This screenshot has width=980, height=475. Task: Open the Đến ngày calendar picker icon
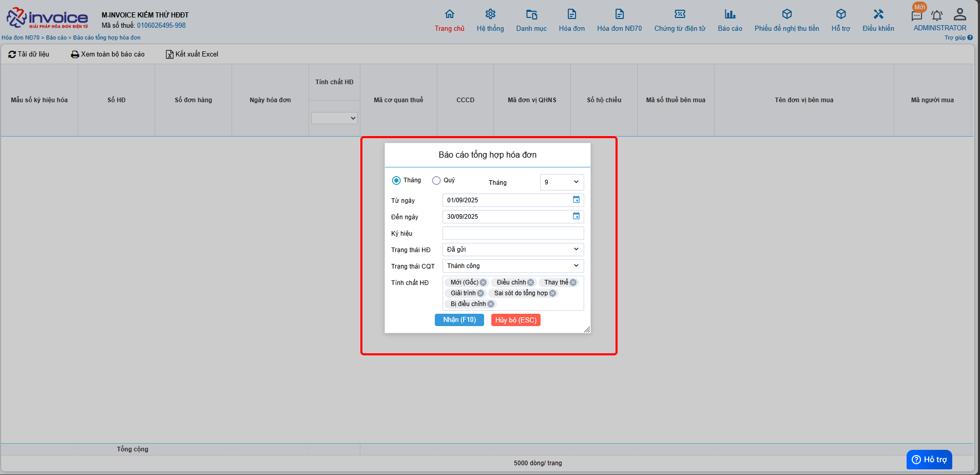click(x=576, y=216)
